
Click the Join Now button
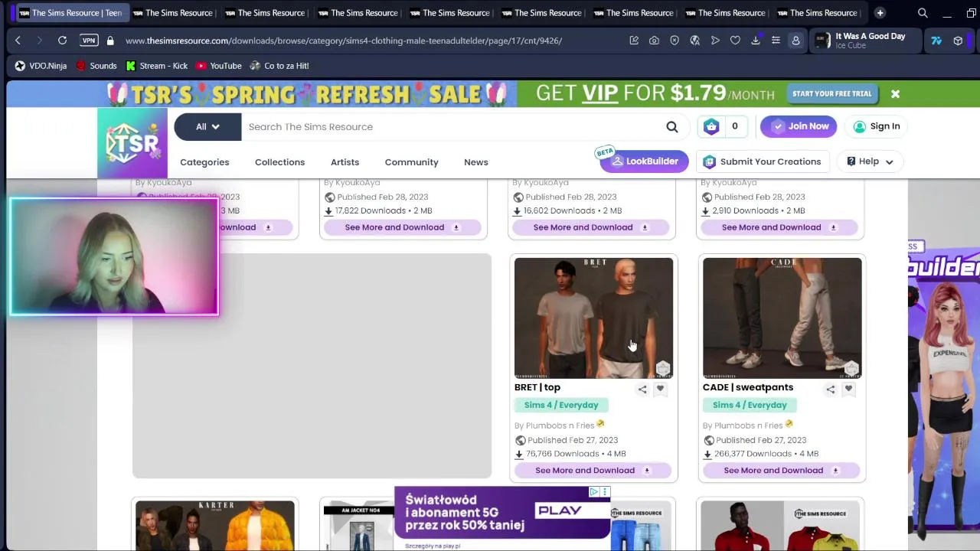[x=799, y=126]
